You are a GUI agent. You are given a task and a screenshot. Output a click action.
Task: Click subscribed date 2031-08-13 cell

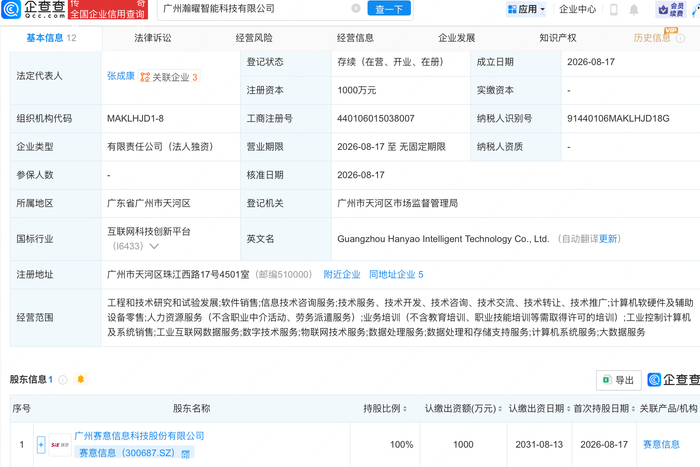click(539, 444)
